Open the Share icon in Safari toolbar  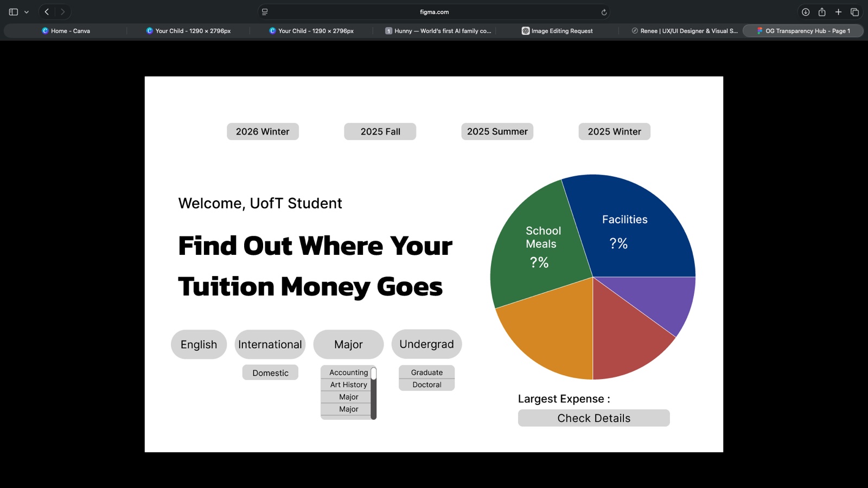(822, 12)
